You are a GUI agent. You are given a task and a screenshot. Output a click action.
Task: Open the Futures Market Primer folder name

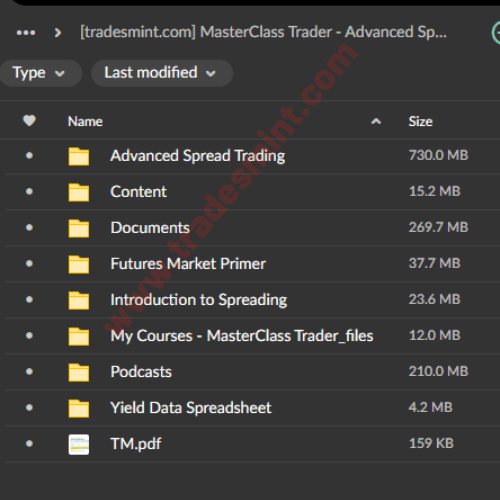[188, 264]
